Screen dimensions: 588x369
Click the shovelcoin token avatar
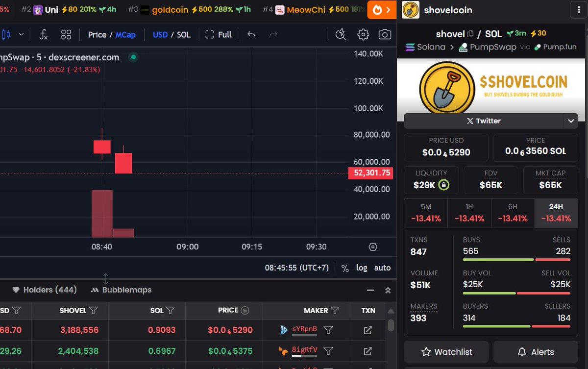(x=411, y=10)
